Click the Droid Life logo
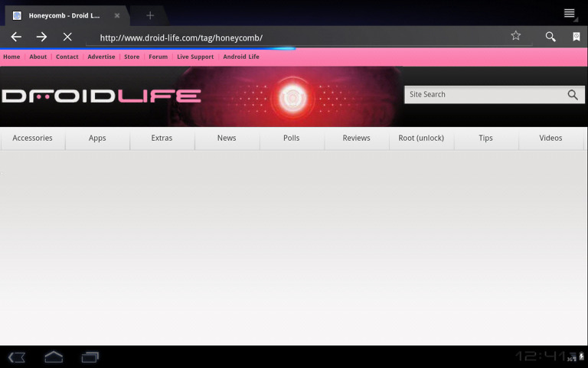588x368 pixels. (x=101, y=96)
